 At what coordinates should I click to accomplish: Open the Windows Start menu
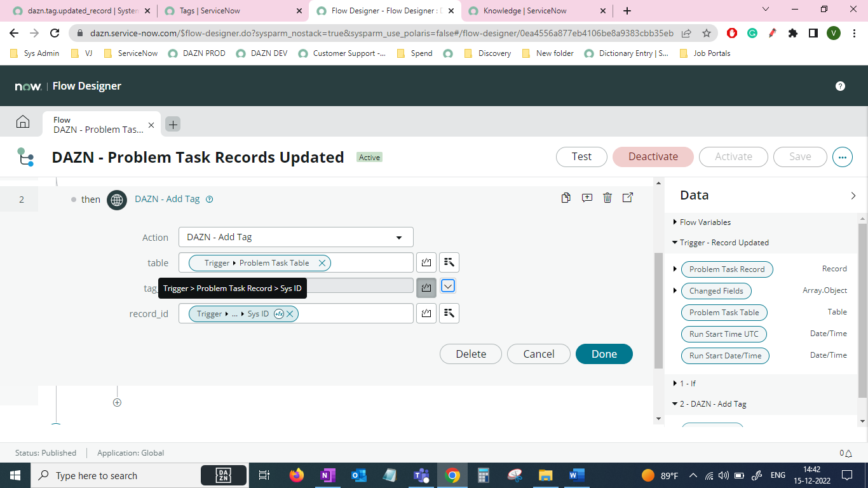(15, 475)
